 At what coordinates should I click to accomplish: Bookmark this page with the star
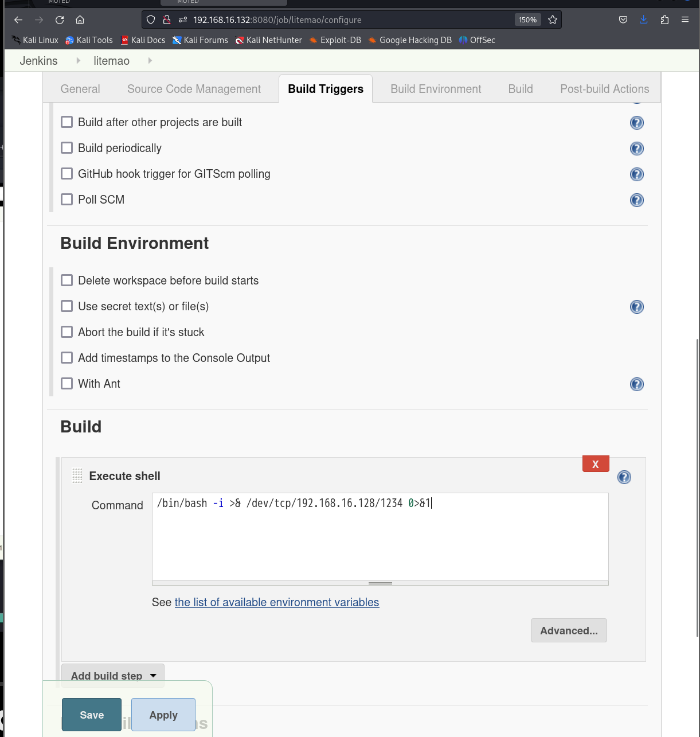[553, 20]
